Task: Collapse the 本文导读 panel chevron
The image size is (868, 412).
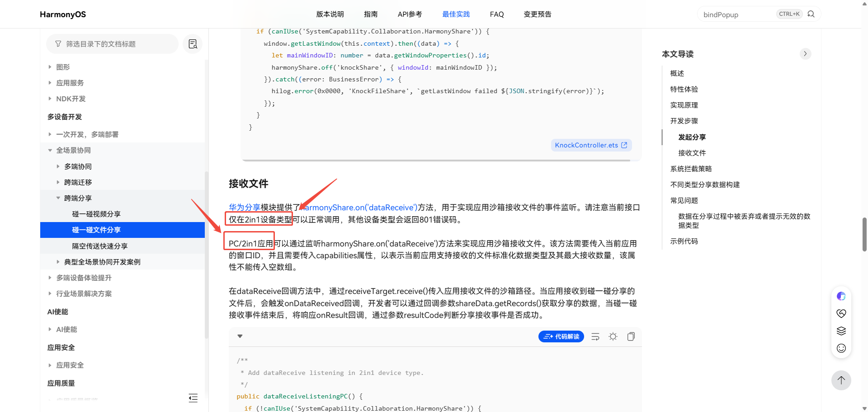Action: coord(805,54)
